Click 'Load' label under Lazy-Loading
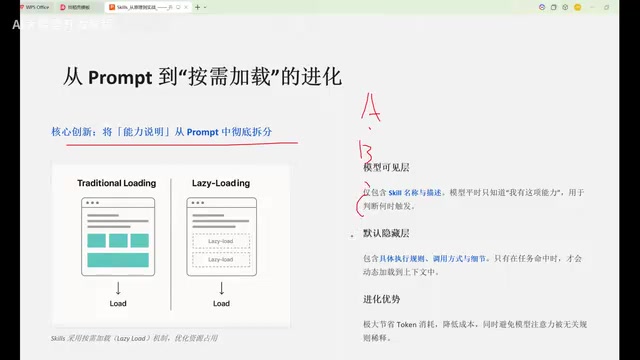640x360 pixels. (221, 304)
